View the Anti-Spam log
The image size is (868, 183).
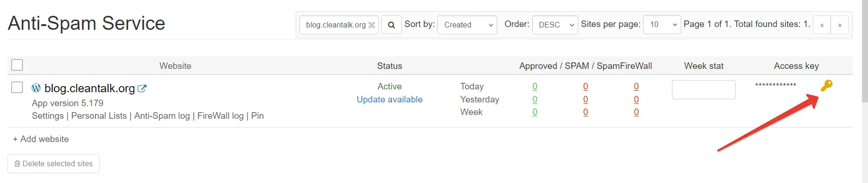pos(162,116)
